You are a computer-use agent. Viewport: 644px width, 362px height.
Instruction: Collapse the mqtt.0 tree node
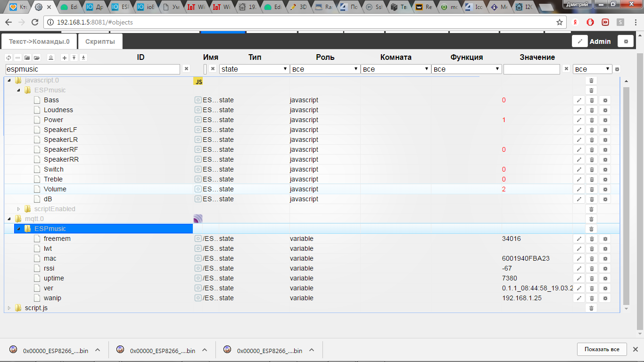[x=9, y=219]
